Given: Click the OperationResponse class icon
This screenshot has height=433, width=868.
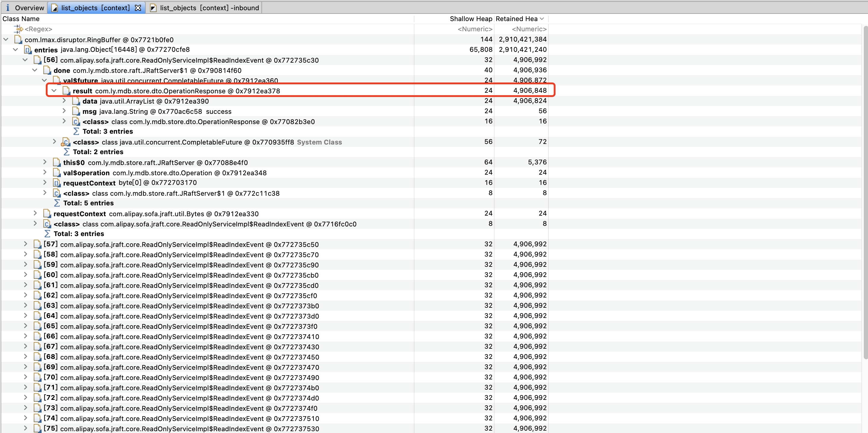Looking at the screenshot, I should 76,122.
